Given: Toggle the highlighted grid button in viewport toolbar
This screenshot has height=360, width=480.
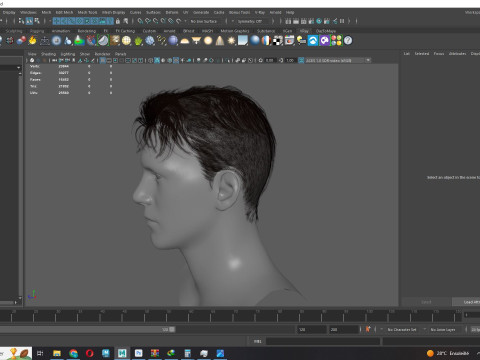Looking at the screenshot, I should [x=103, y=60].
